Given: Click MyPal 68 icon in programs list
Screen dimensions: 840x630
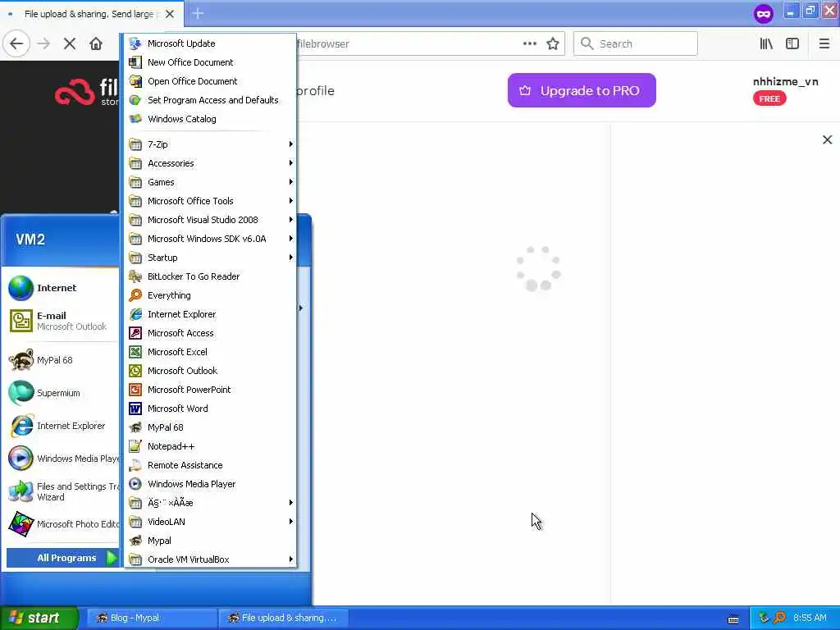Looking at the screenshot, I should (135, 427).
